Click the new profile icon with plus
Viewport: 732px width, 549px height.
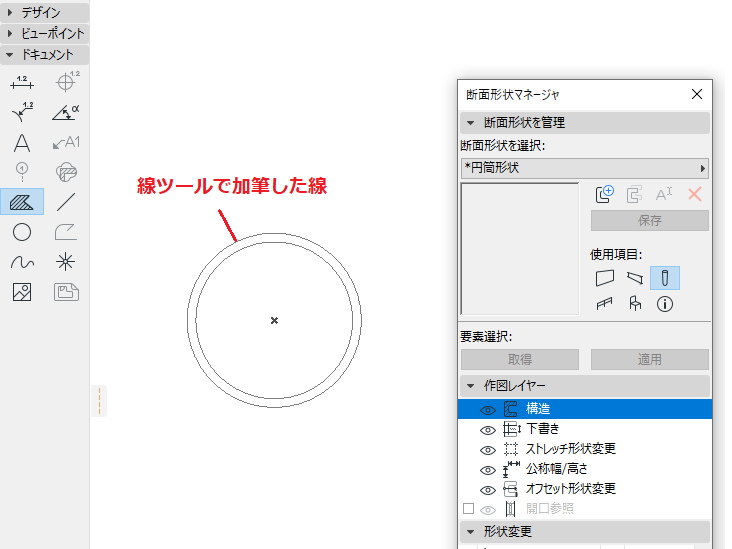(x=605, y=194)
